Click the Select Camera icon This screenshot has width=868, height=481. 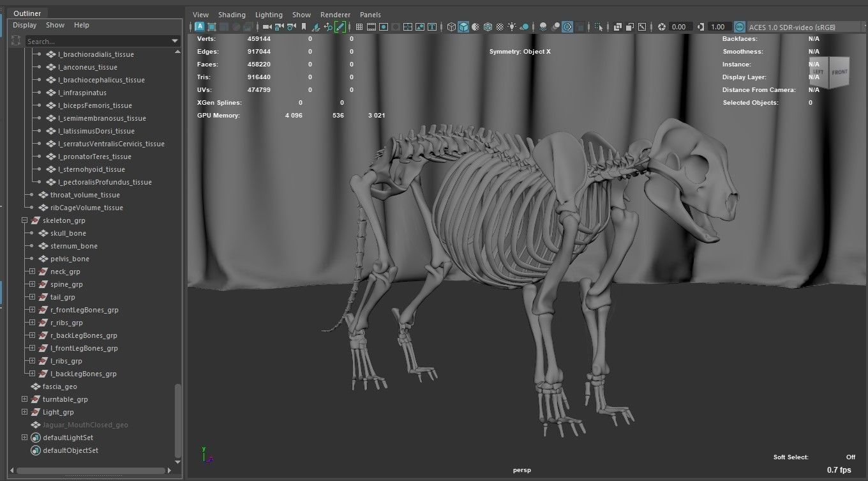click(267, 27)
